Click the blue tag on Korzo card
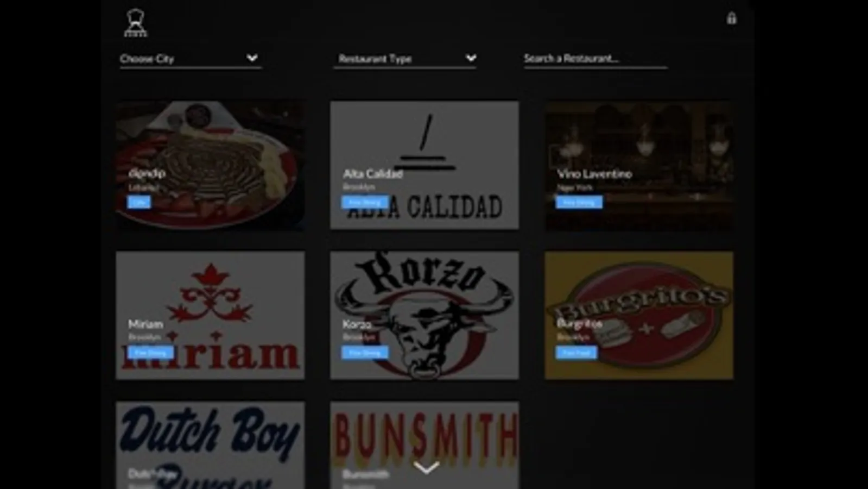Screen dimensions: 868x489 (x=365, y=353)
